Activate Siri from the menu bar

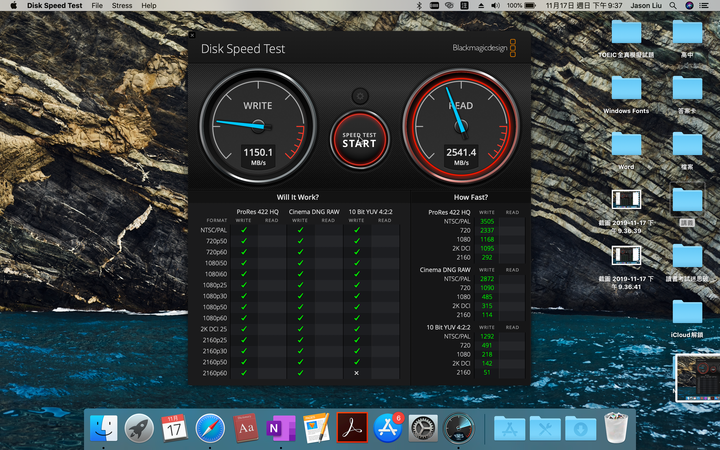[689, 6]
